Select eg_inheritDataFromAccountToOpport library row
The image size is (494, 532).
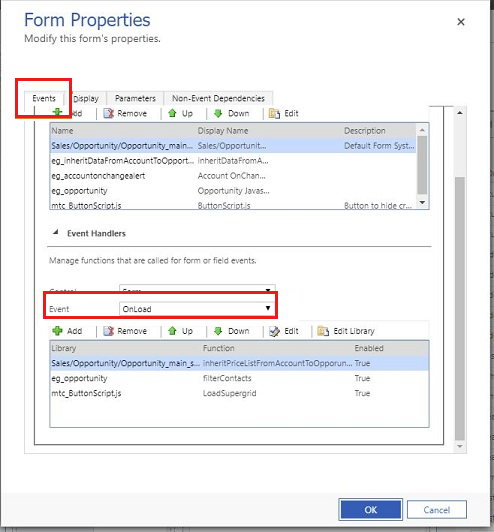tap(233, 161)
